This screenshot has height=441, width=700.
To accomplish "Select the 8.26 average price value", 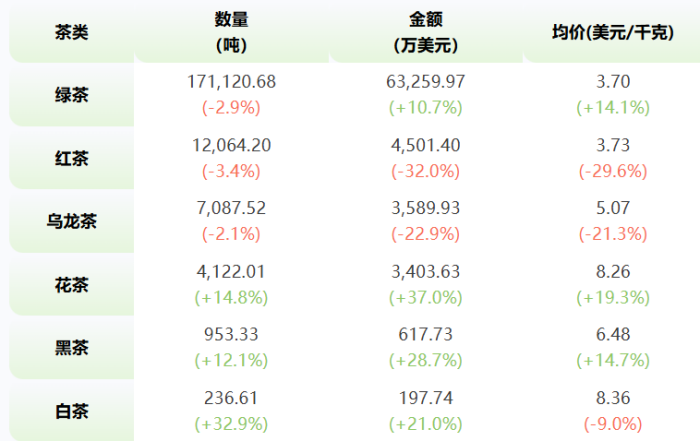I will click(612, 271).
